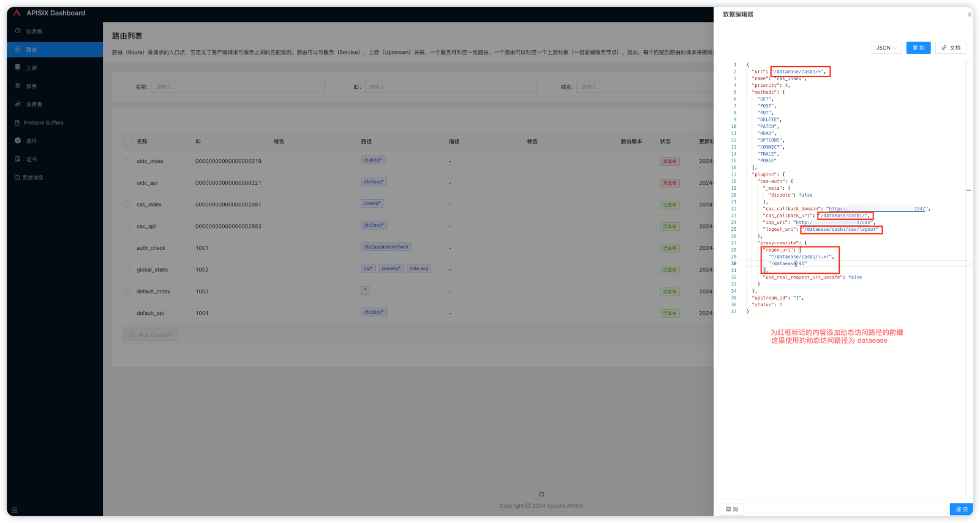Screen dimensions: 980x523
Task: Open the 插件 plugin cube icon
Action: click(x=18, y=141)
